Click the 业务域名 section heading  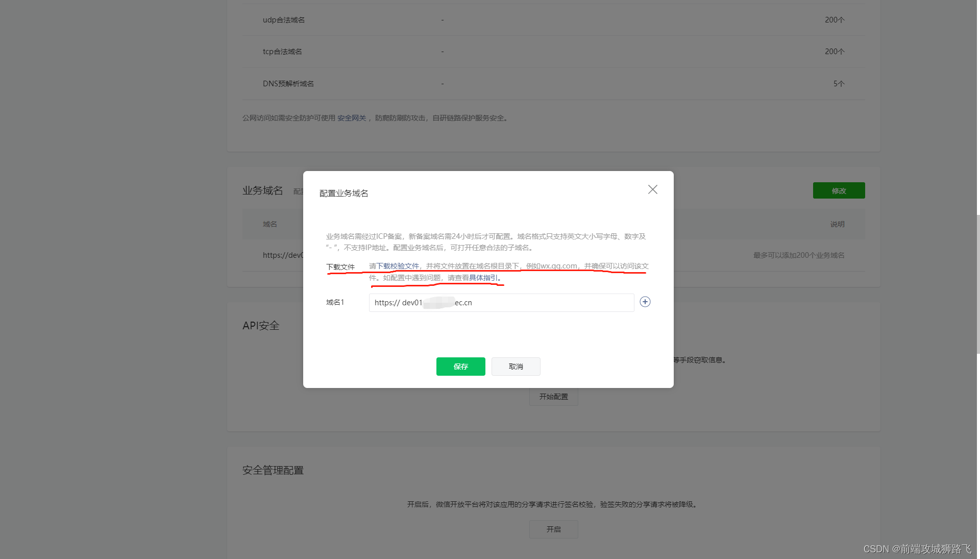click(x=262, y=190)
